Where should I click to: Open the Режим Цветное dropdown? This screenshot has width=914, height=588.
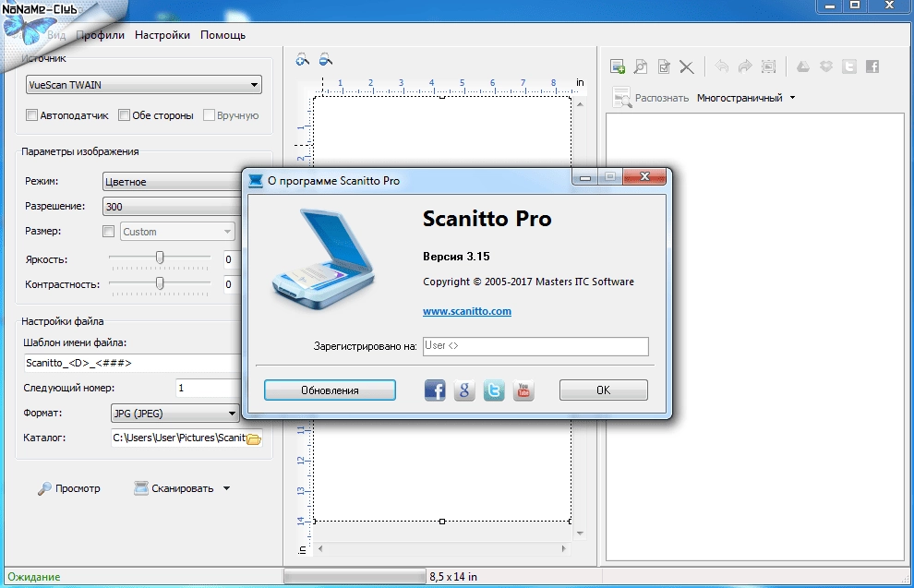(172, 181)
